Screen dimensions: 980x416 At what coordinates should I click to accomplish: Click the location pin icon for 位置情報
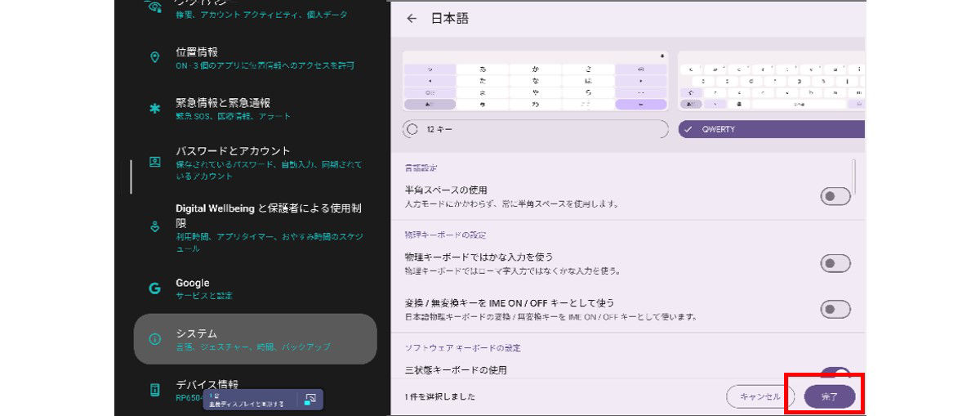point(154,57)
